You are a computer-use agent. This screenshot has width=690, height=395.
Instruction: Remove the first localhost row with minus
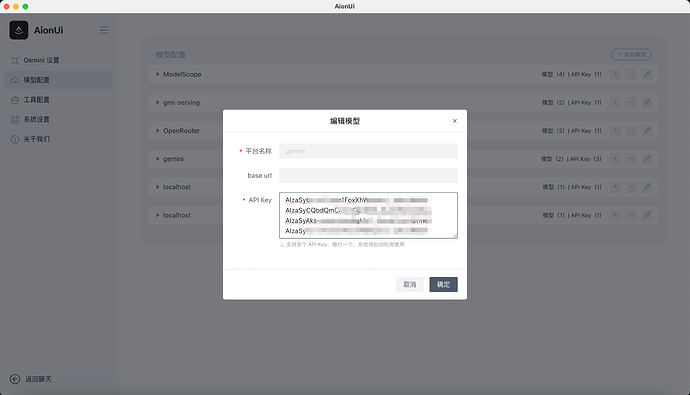[631, 187]
